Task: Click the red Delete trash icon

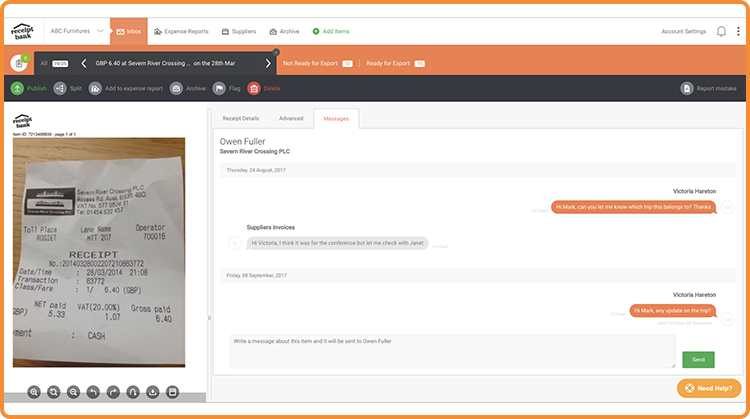Action: click(x=254, y=88)
